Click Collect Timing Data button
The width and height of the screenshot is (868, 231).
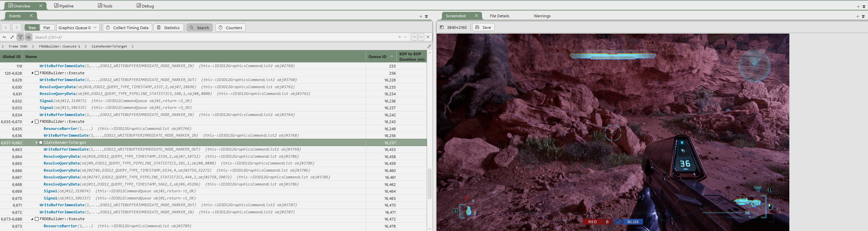click(x=127, y=27)
